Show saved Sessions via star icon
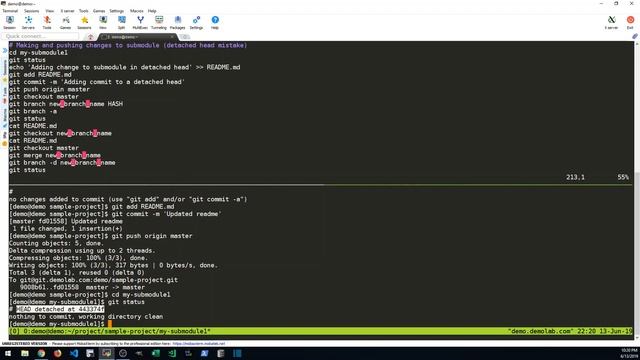This screenshot has height=360, width=640. pyautogui.click(x=84, y=22)
